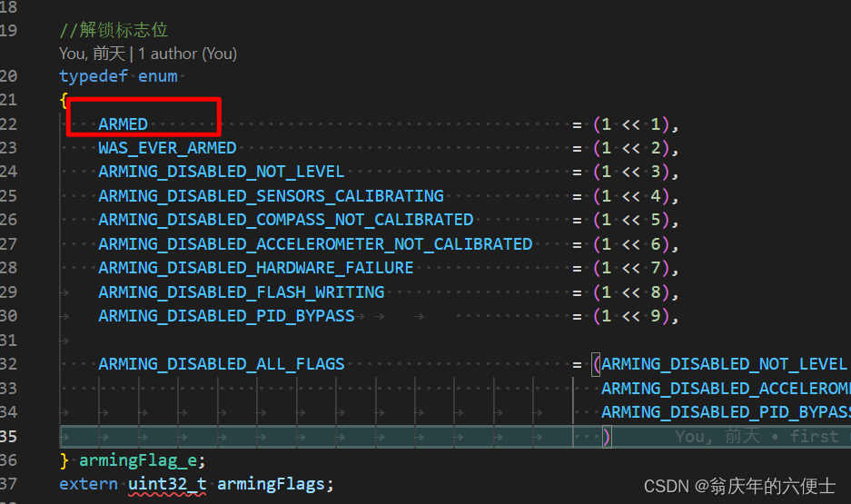Click ARMING_DISABLED_NOT_LEVEL in line 32 expression
Viewport: 851px width, 504px height.
724,364
